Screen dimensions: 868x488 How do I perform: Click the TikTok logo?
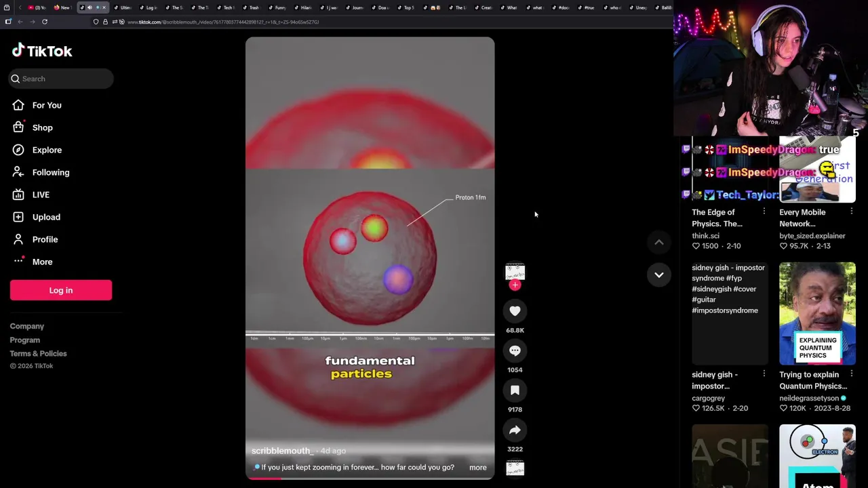point(42,51)
